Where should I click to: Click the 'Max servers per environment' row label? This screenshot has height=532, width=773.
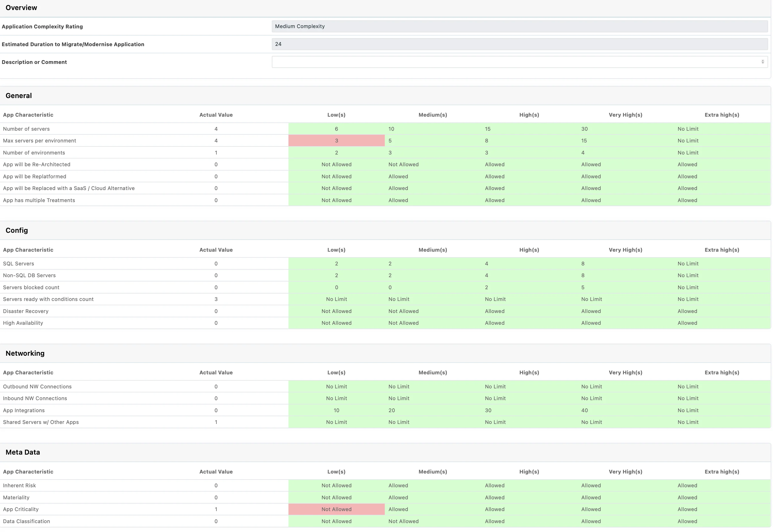[x=40, y=141]
